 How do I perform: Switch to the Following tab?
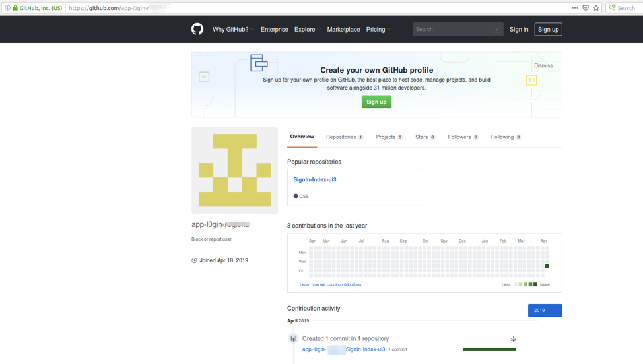pyautogui.click(x=506, y=137)
